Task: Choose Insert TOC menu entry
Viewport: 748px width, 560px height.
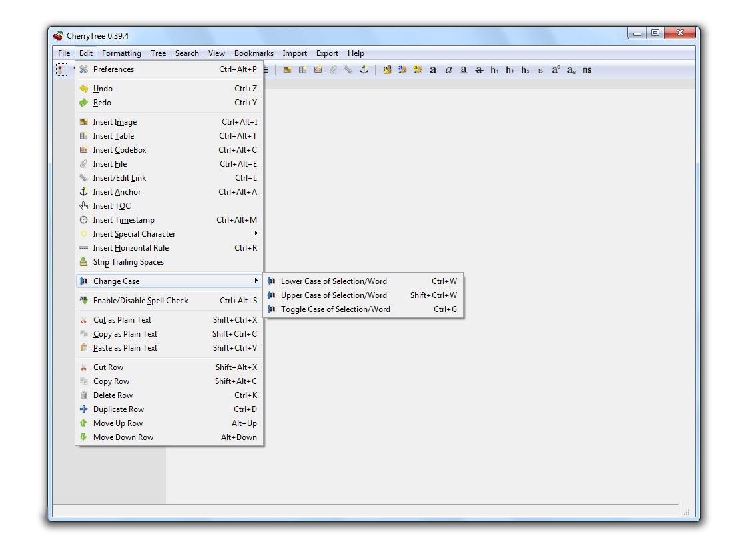Action: 169,206
